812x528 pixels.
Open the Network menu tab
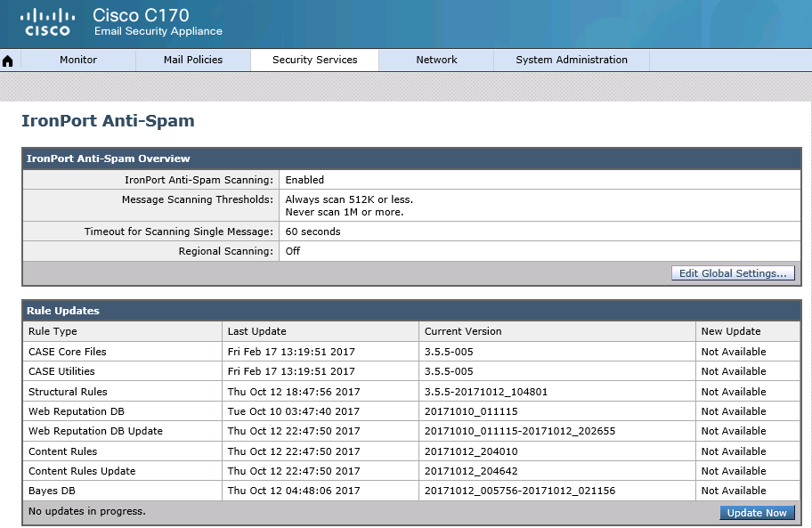pyautogui.click(x=435, y=60)
